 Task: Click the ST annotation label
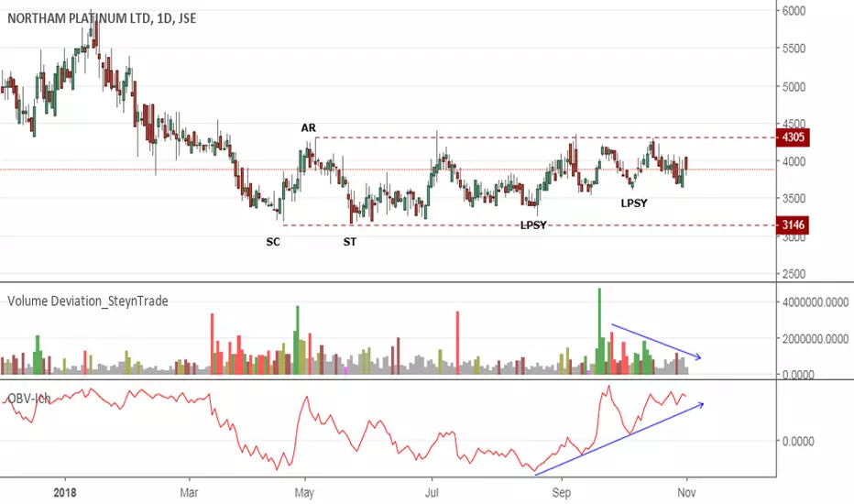[x=350, y=241]
